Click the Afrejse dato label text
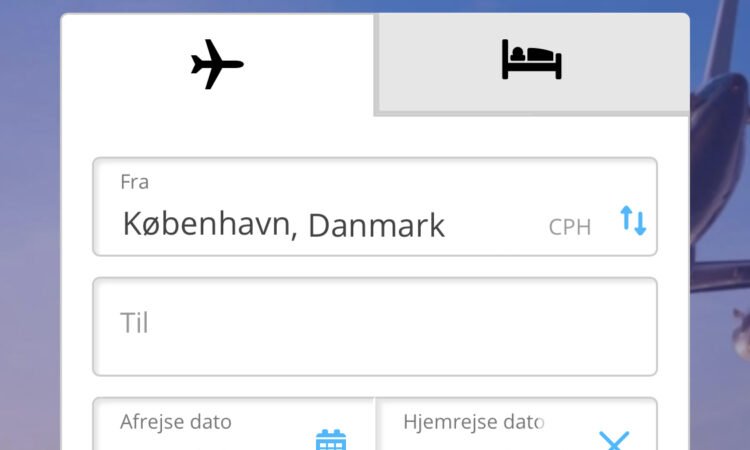 coord(176,422)
